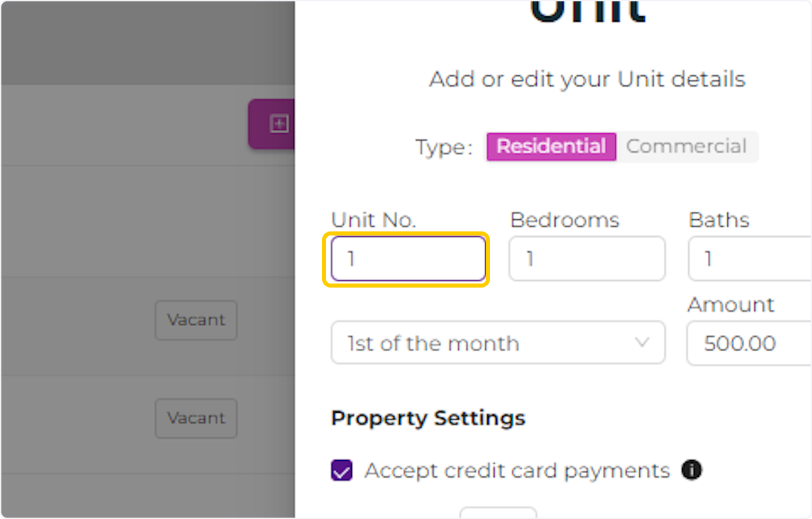Click the info icon beside credit card payments

click(x=692, y=470)
